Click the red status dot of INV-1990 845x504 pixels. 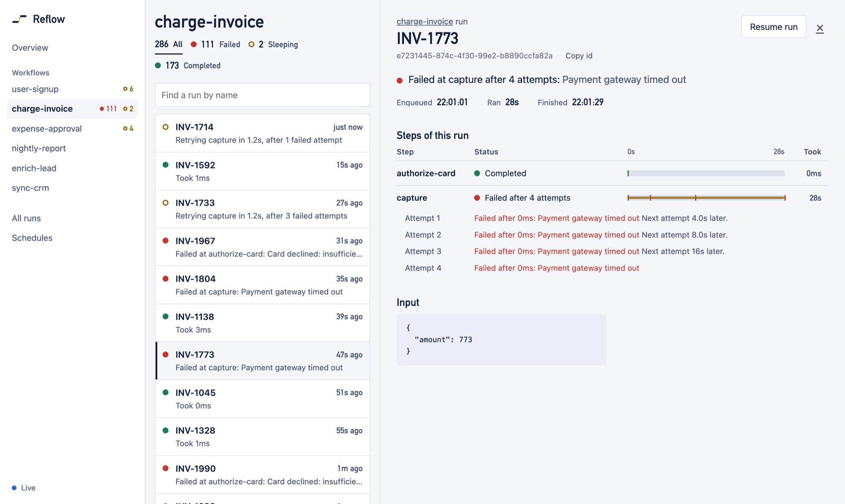pyautogui.click(x=166, y=468)
